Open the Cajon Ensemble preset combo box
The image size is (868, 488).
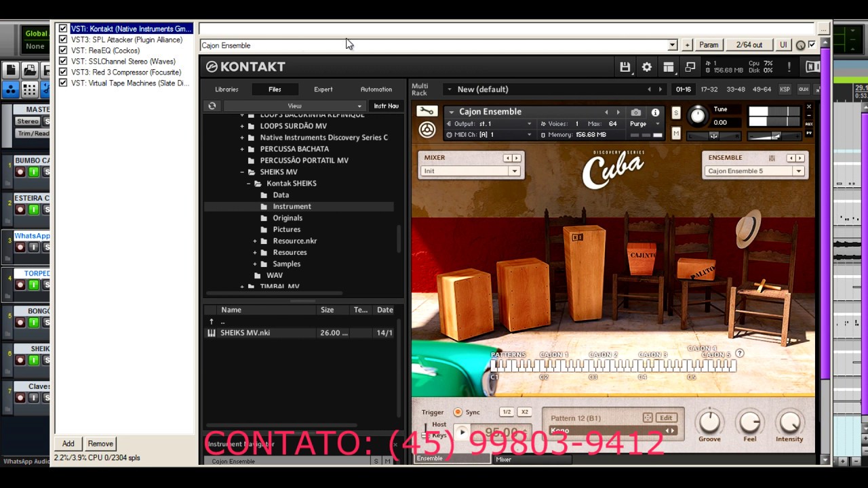click(x=438, y=45)
